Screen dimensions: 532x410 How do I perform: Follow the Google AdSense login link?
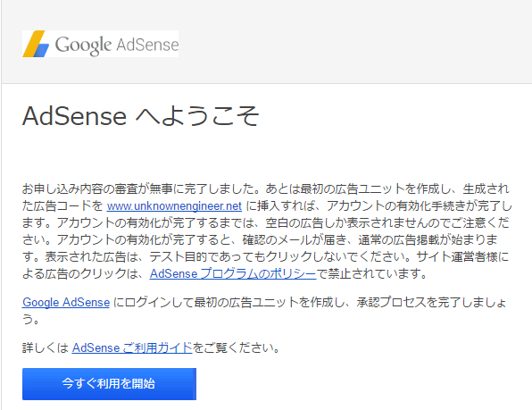click(x=66, y=302)
